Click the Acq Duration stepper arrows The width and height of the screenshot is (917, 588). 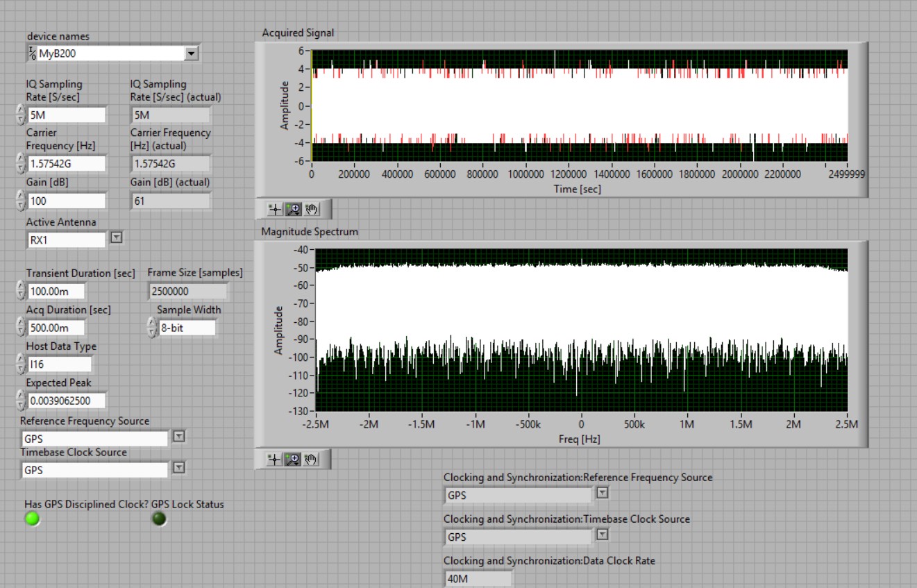coord(20,327)
